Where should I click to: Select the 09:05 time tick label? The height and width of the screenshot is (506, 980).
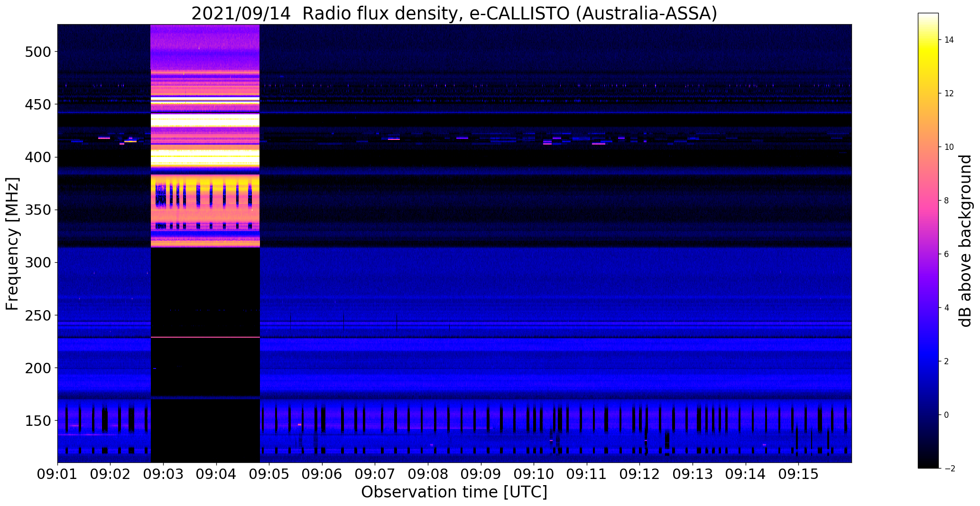tap(269, 475)
